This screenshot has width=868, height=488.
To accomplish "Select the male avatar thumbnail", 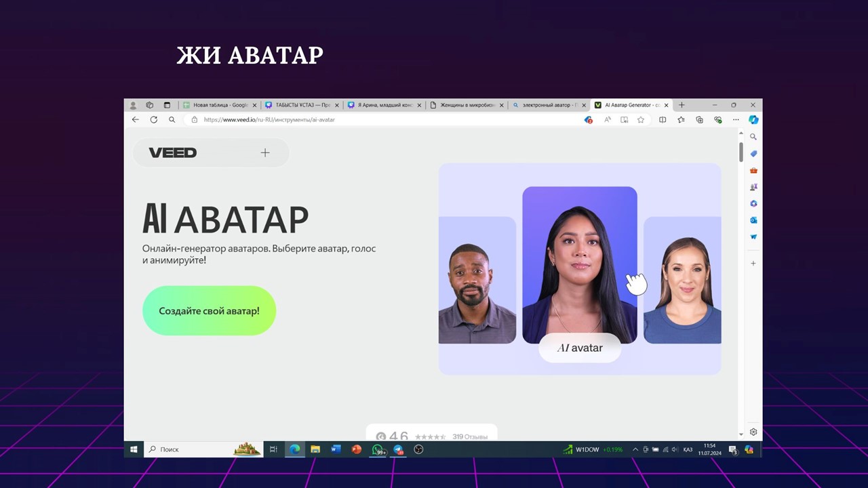I will (477, 280).
